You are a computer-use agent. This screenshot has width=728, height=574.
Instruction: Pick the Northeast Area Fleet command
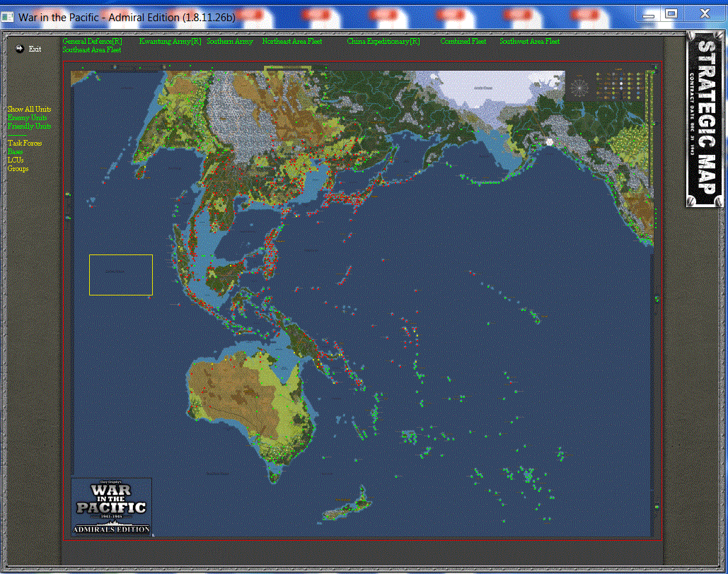click(x=292, y=41)
